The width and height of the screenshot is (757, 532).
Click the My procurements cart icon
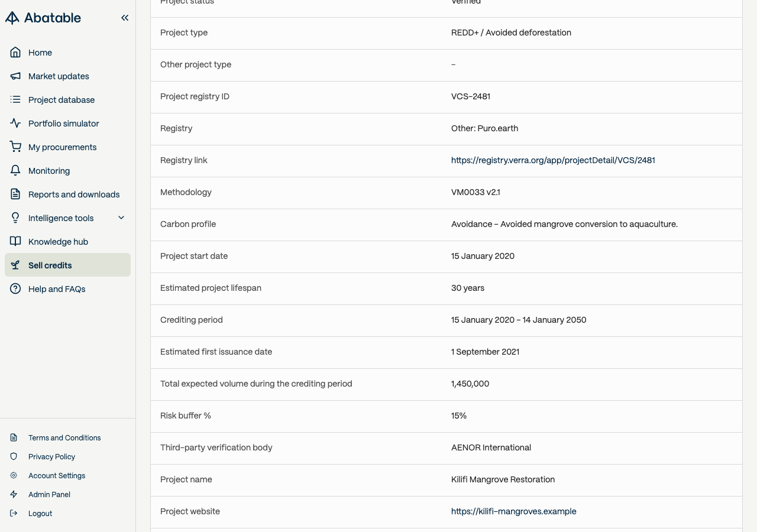(x=15, y=147)
